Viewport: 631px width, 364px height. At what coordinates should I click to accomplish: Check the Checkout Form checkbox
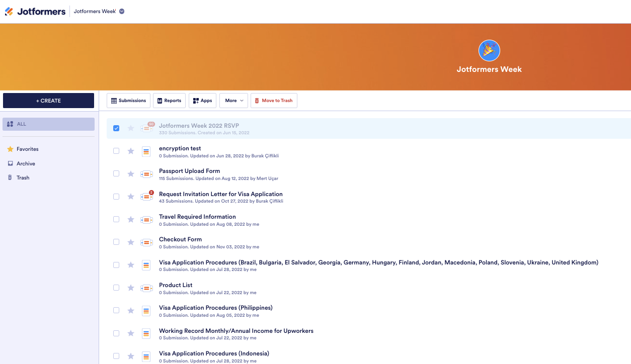click(x=116, y=242)
